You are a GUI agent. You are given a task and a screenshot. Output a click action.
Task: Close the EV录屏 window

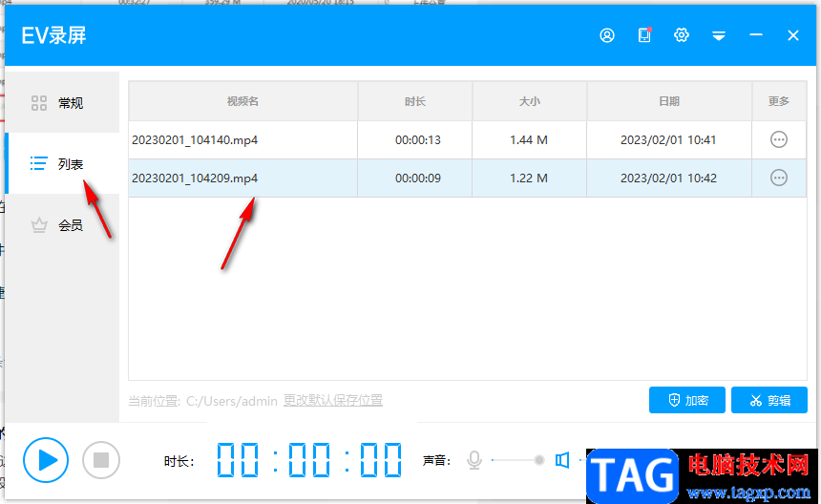[x=792, y=35]
